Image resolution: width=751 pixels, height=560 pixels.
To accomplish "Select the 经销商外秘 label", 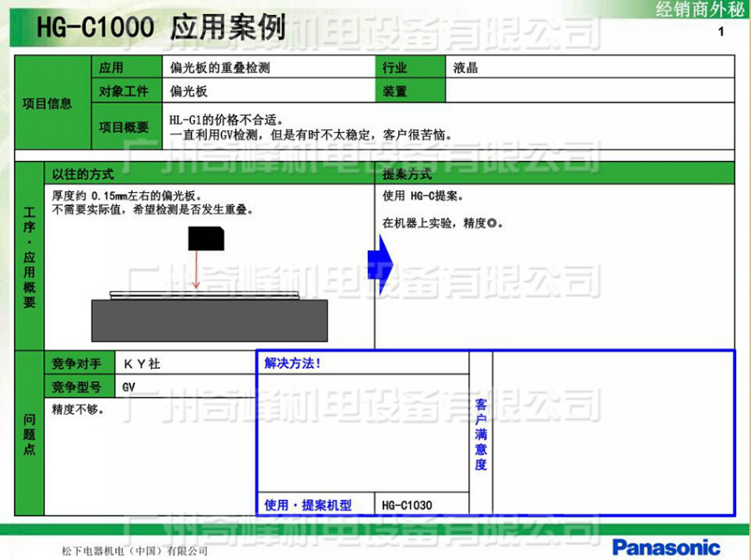I will coord(698,9).
